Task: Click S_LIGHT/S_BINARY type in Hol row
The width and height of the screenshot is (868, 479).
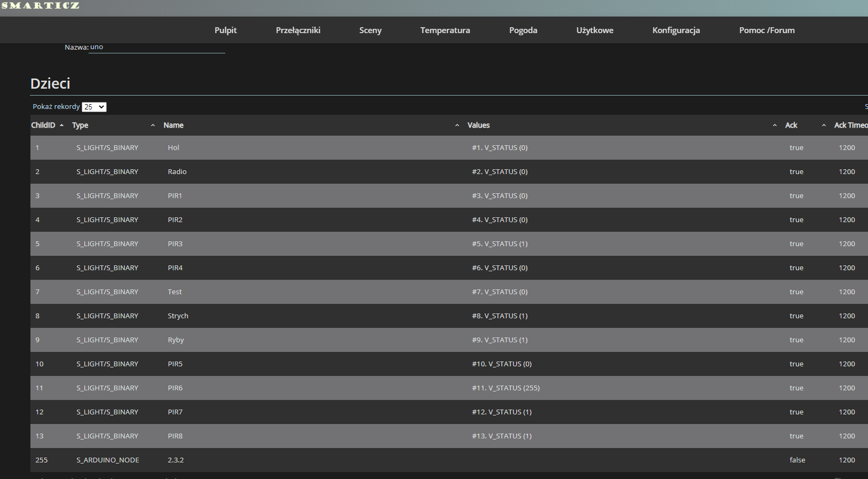Action: pyautogui.click(x=107, y=147)
